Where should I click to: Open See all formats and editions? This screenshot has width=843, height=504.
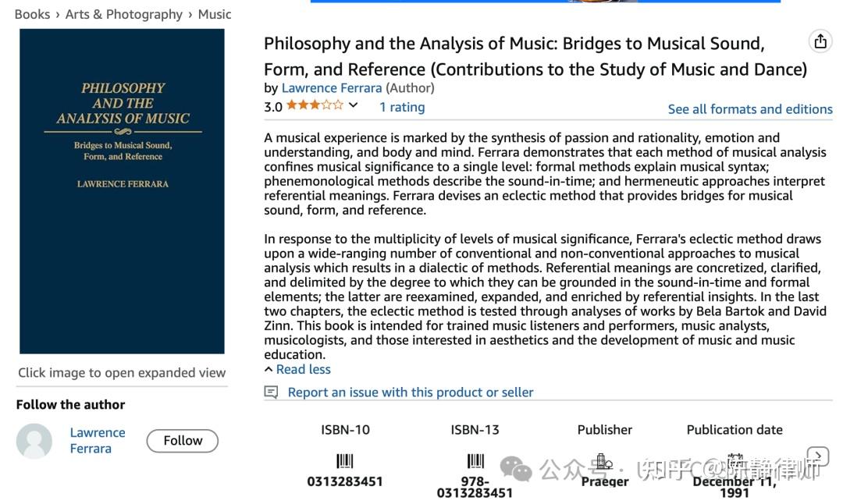pyautogui.click(x=749, y=109)
